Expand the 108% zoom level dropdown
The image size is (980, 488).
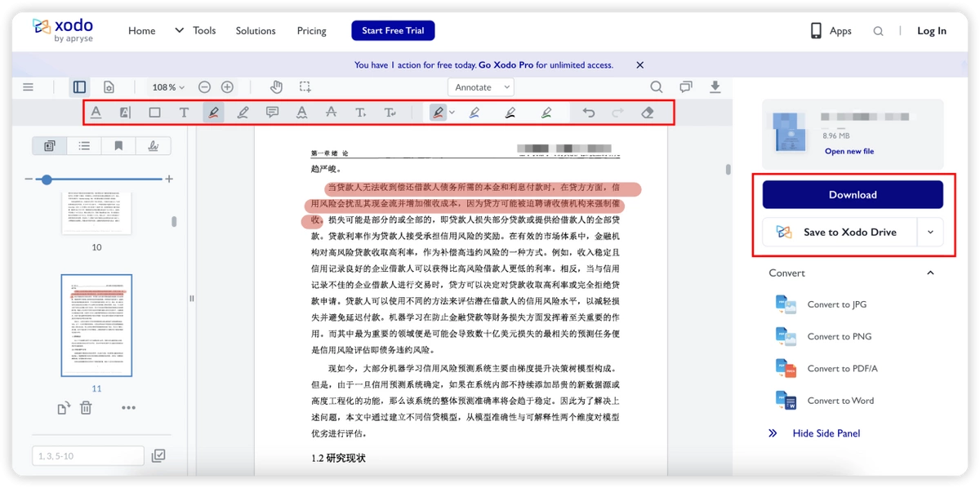168,87
